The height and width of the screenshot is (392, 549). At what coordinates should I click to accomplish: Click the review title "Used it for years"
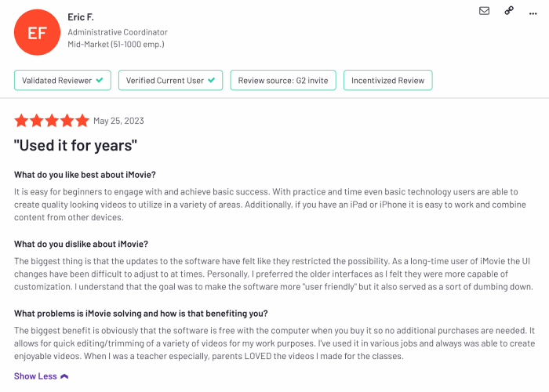pyautogui.click(x=76, y=145)
